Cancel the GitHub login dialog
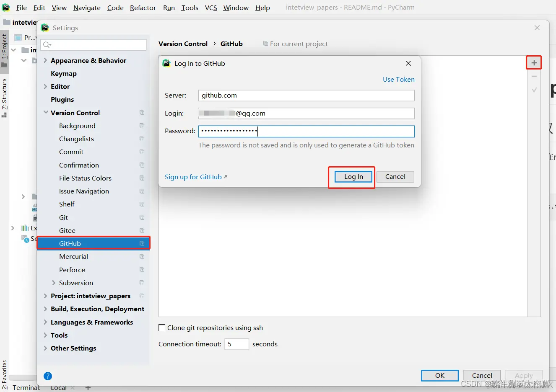The height and width of the screenshot is (392, 556). coord(395,177)
